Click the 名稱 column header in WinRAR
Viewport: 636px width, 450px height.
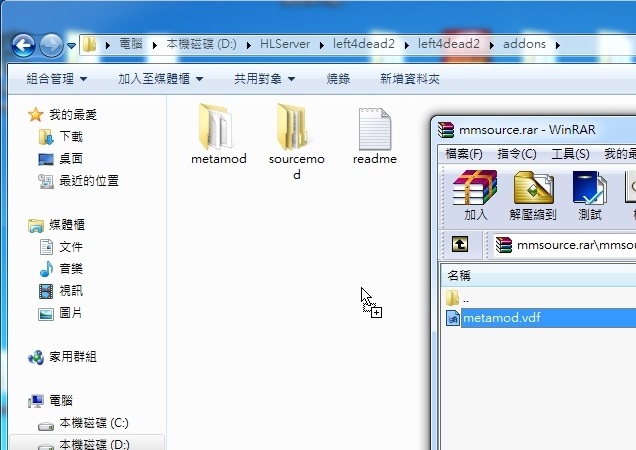tap(459, 275)
